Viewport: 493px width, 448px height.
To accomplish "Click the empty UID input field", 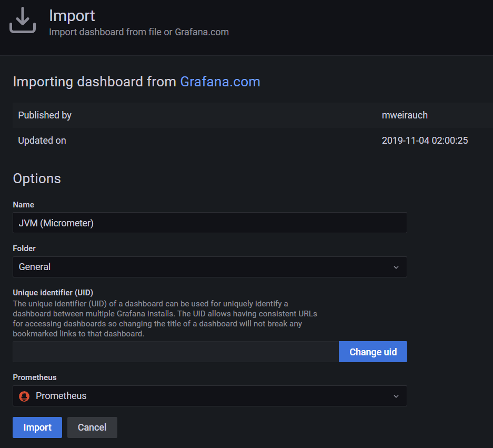I will click(x=176, y=352).
